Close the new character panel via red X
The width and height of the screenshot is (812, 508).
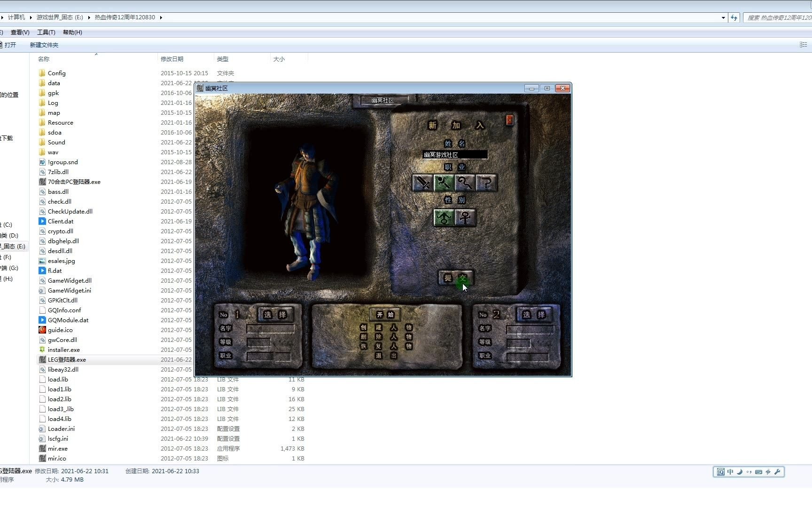click(509, 120)
